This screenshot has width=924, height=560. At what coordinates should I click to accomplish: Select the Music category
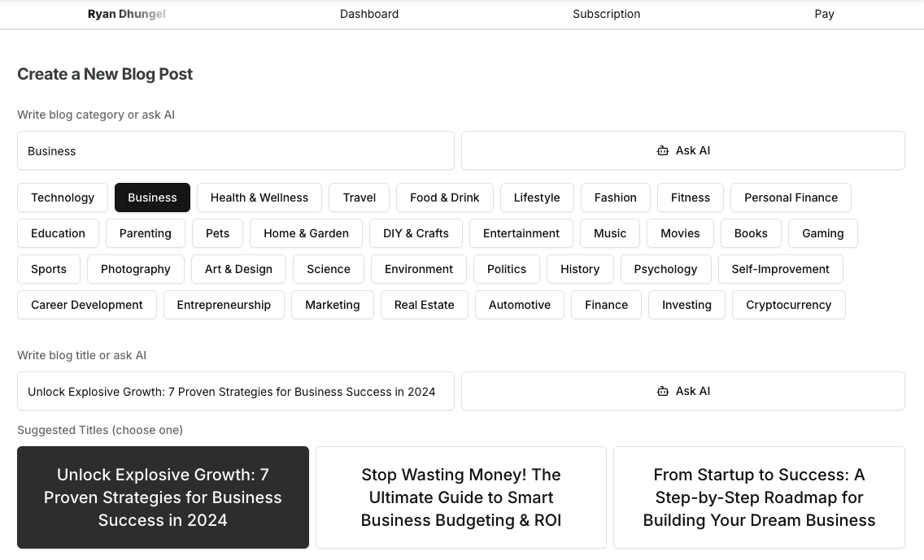tap(610, 234)
